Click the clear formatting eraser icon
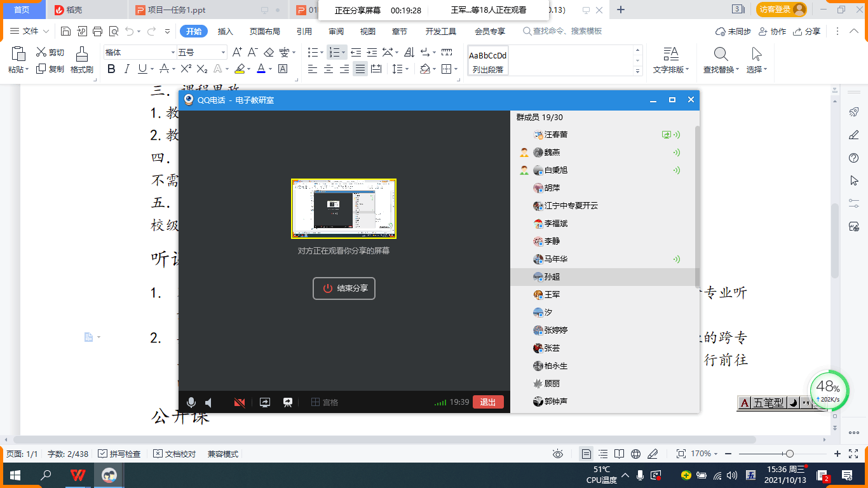This screenshot has width=868, height=488. pos(268,52)
